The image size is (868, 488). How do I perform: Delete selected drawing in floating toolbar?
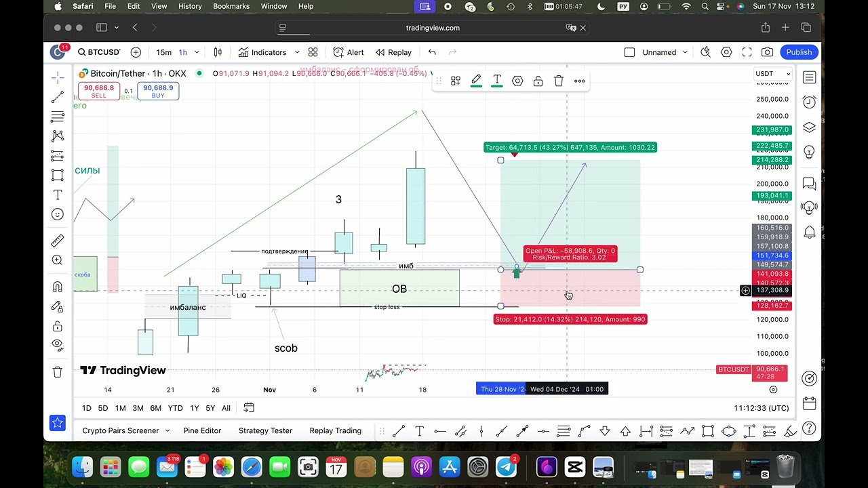tap(559, 81)
